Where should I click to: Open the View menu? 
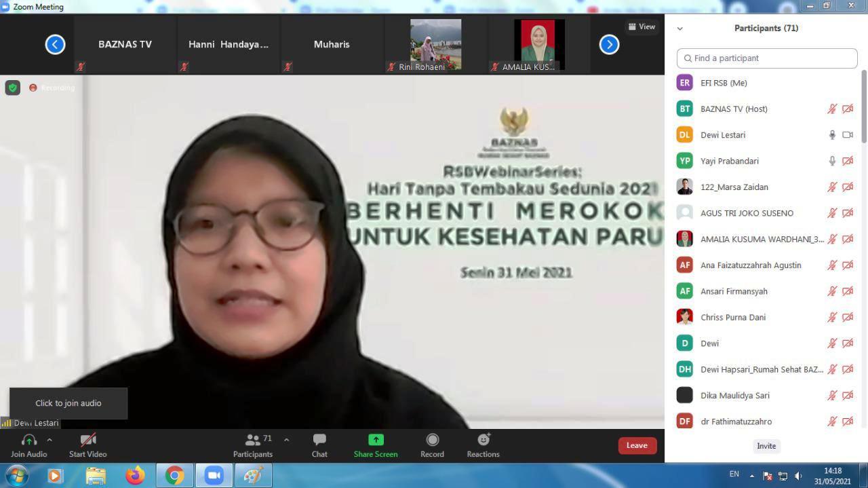641,26
